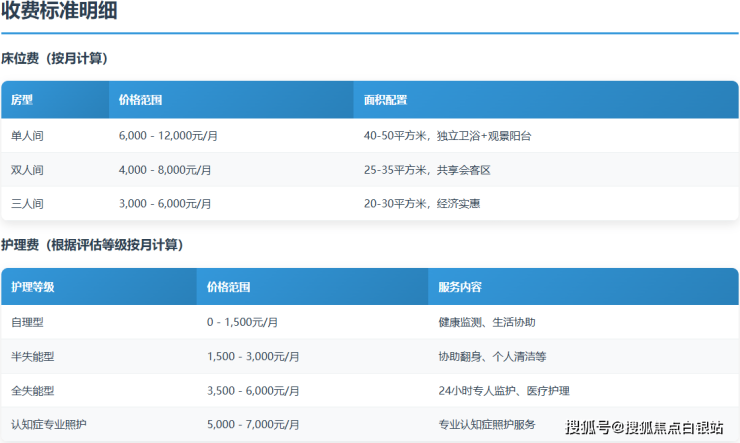Click the 1,500 - 3,000元/月 price cell
This screenshot has width=740, height=443.
coord(253,356)
